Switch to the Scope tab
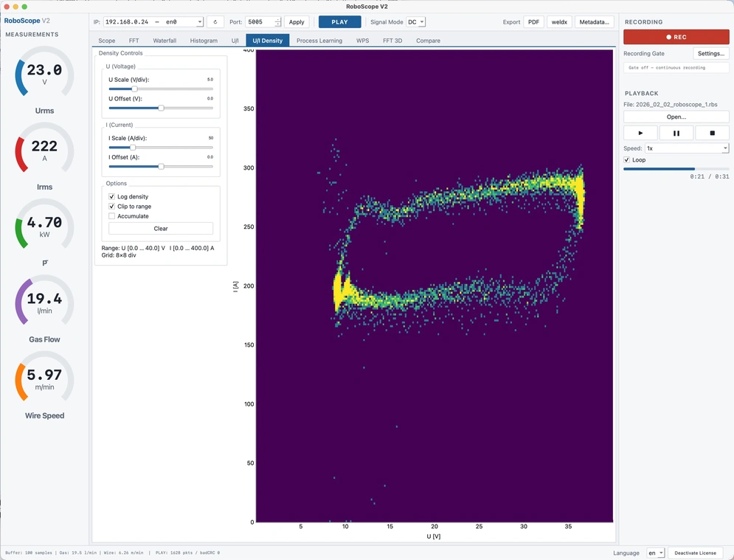The image size is (734, 560). [x=107, y=41]
